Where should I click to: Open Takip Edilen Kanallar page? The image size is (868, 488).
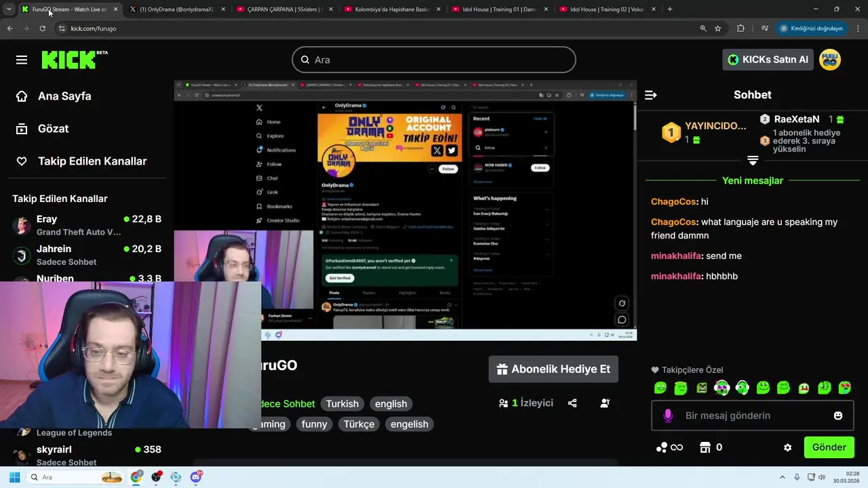(81, 161)
